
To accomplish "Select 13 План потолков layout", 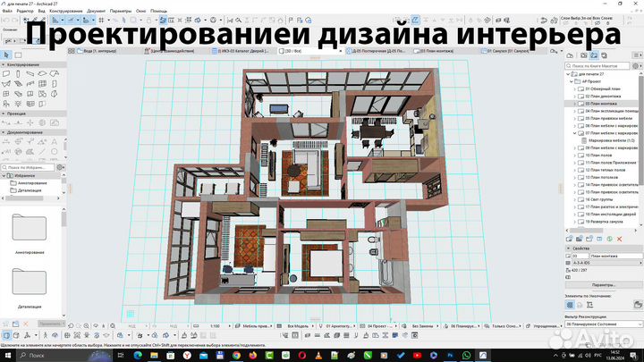I will 601,178.
